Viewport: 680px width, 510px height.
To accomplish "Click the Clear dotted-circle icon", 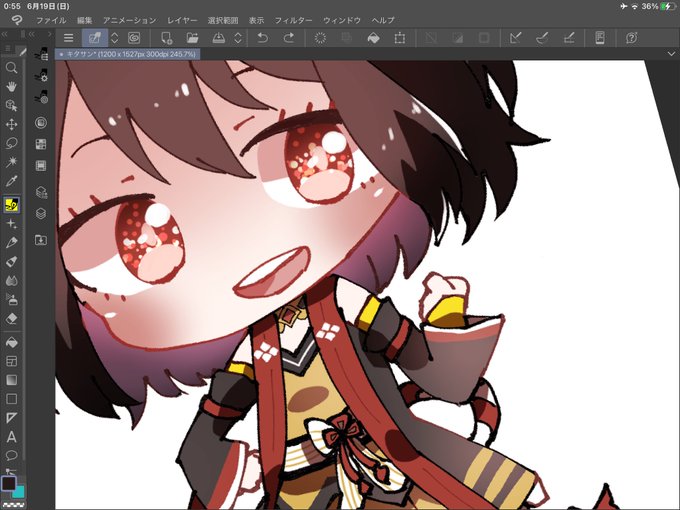I will click(x=320, y=38).
